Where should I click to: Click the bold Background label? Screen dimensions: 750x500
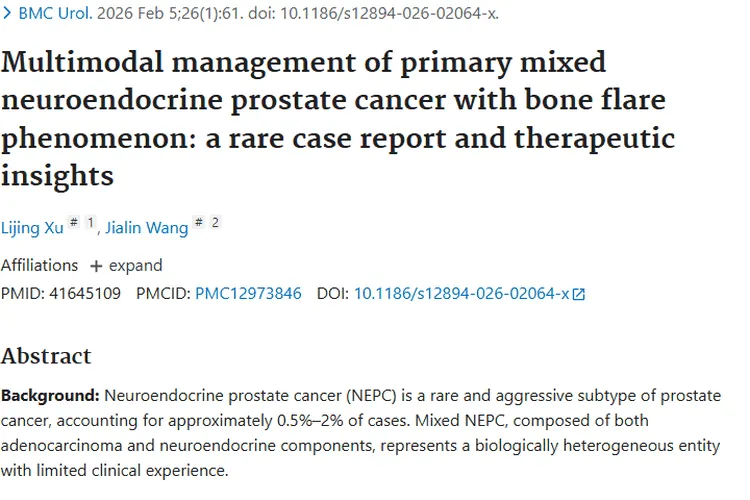click(50, 395)
